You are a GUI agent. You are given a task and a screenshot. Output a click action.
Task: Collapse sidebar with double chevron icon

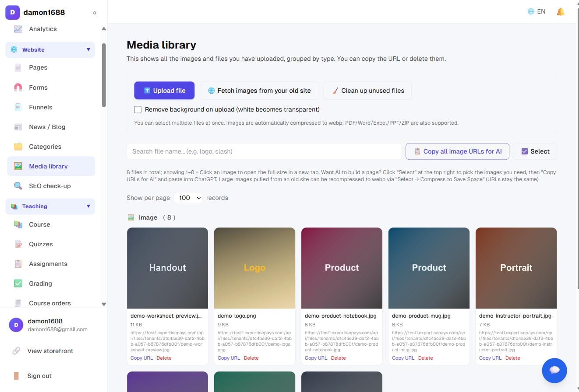(95, 13)
